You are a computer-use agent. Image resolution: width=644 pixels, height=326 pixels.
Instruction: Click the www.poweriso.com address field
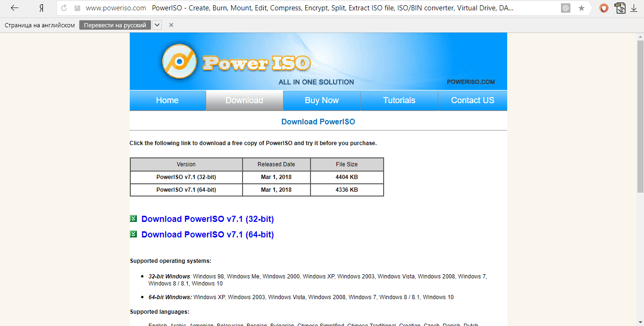116,8
